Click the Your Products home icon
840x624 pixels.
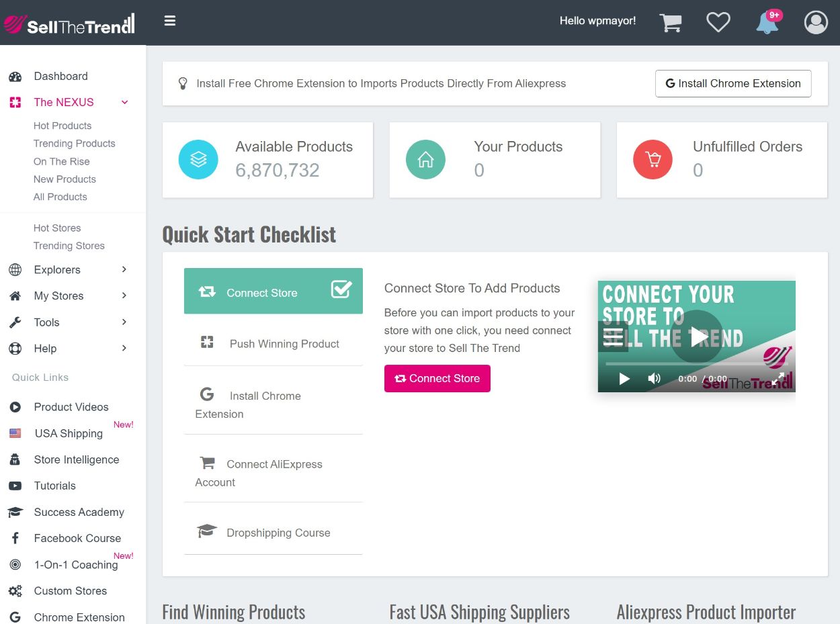[x=425, y=159]
